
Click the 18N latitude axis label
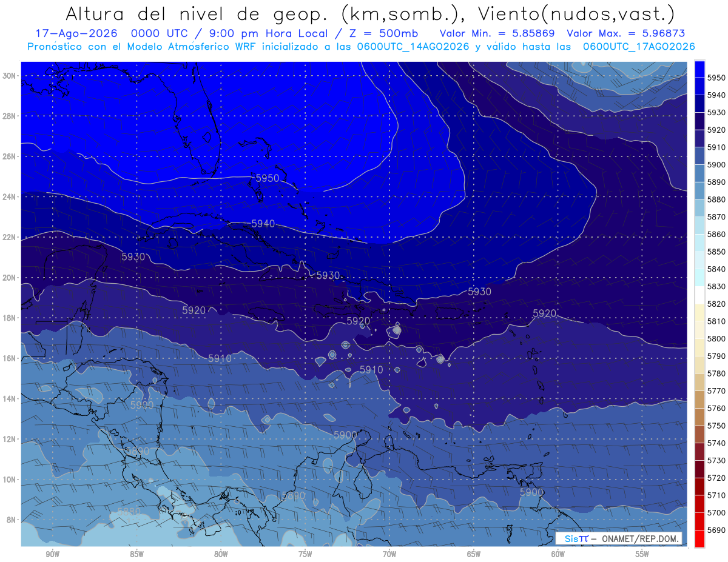pyautogui.click(x=10, y=318)
